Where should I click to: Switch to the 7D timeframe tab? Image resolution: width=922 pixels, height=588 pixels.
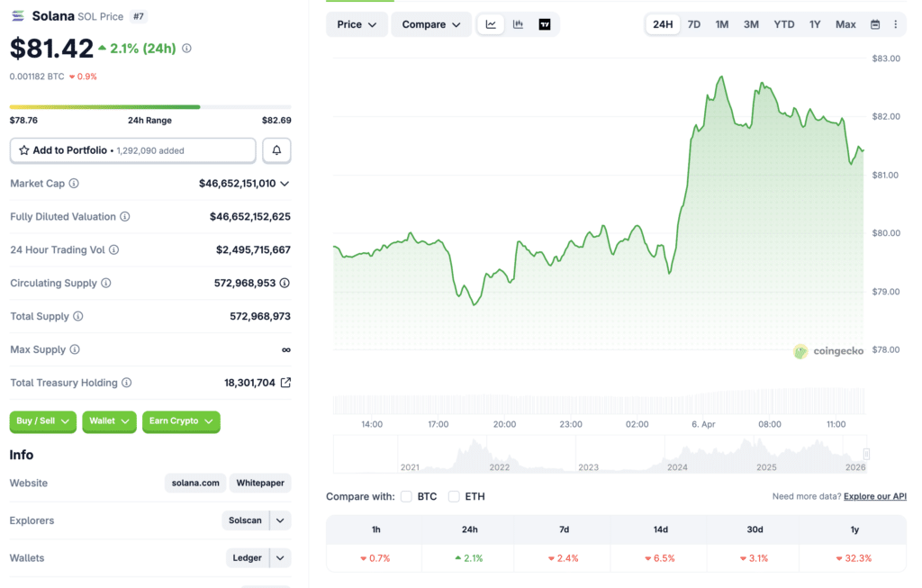(x=693, y=24)
